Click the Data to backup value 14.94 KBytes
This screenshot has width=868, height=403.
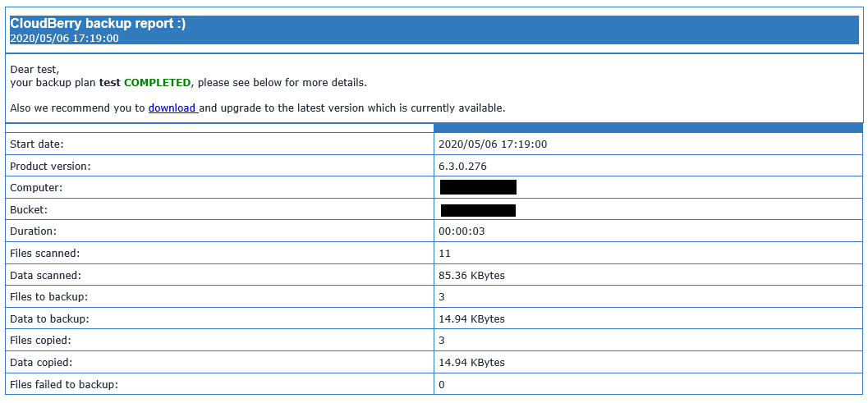tap(471, 318)
